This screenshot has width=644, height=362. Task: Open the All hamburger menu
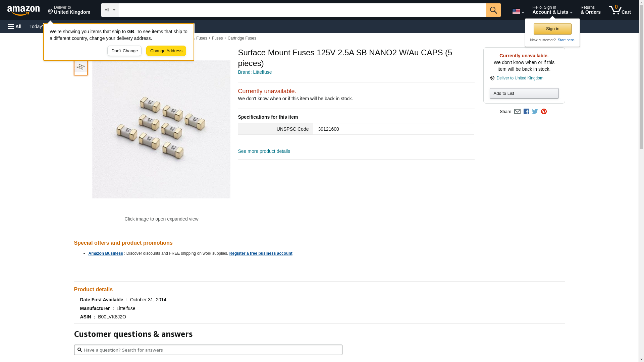15,26
